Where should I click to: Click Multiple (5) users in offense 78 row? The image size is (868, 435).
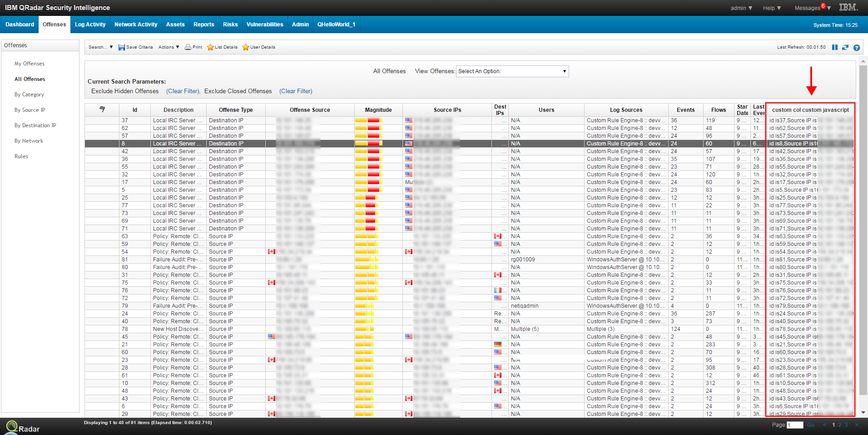[525, 329]
